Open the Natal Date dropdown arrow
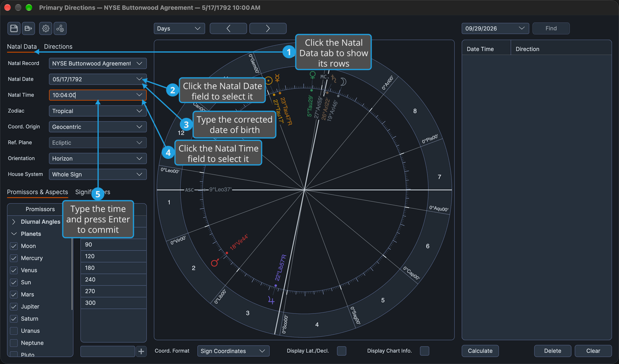The width and height of the screenshot is (619, 364). point(139,79)
